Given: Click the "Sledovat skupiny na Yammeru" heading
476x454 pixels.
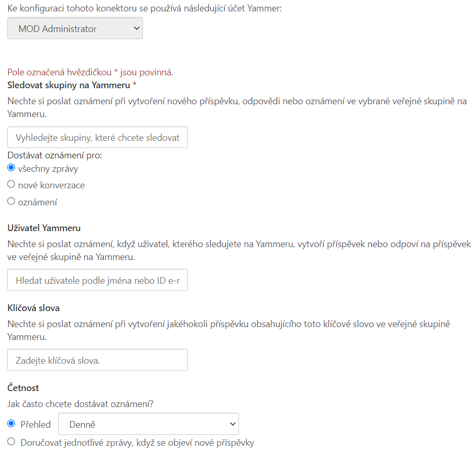Looking at the screenshot, I should tap(69, 85).
